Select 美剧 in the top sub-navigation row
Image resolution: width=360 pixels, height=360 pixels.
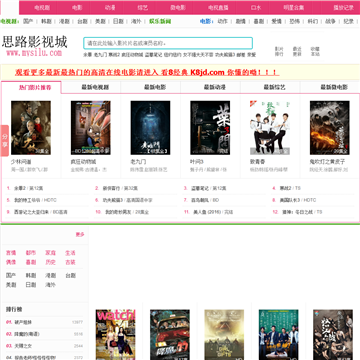pos(100,21)
